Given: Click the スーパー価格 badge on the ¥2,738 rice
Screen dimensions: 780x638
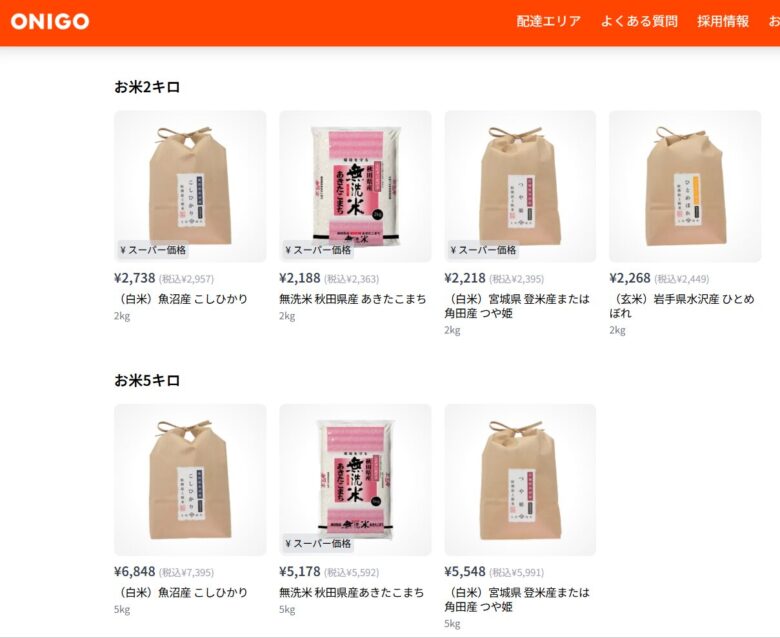Looking at the screenshot, I should [153, 250].
